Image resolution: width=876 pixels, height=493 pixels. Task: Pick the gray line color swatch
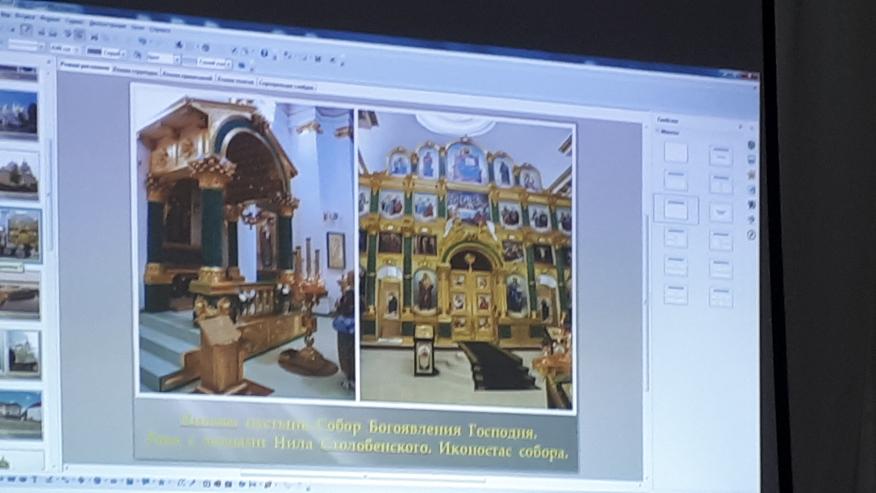pyautogui.click(x=94, y=52)
